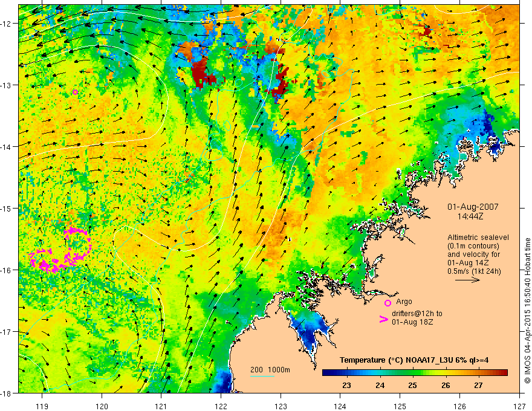
Task: Click the color bar tick label 25
Action: point(412,386)
